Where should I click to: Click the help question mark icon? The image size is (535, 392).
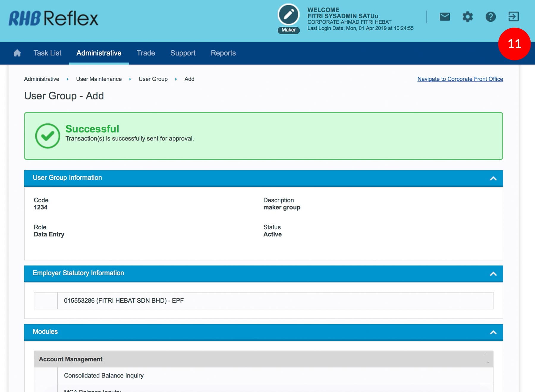pos(490,17)
